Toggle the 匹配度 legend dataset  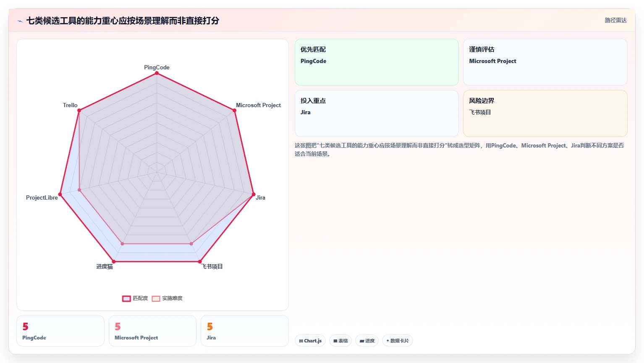[135, 298]
